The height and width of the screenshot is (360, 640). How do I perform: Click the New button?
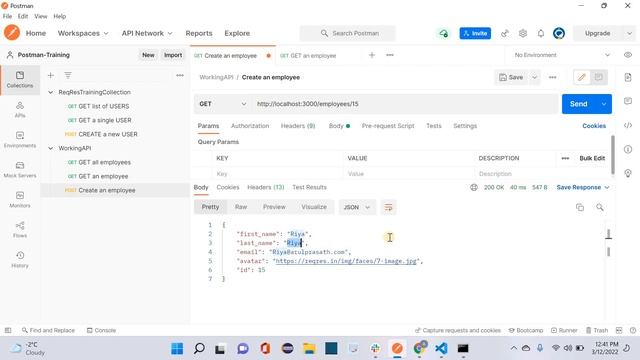click(148, 55)
